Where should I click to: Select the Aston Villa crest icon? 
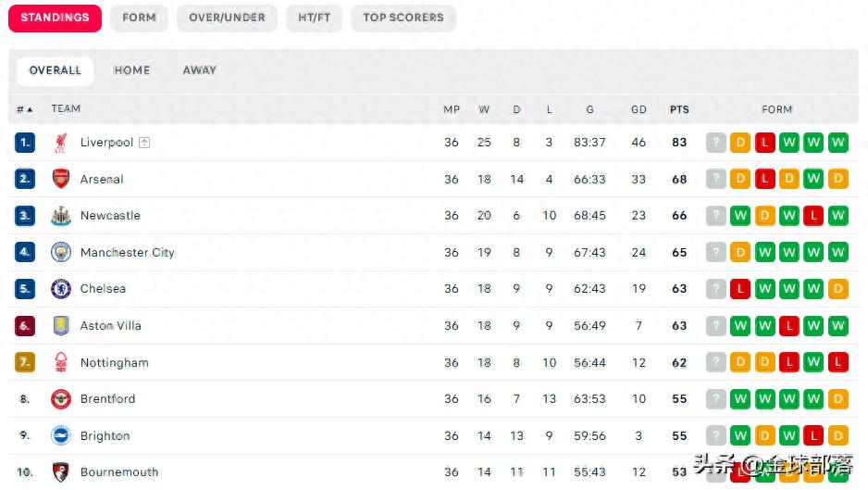pos(61,325)
